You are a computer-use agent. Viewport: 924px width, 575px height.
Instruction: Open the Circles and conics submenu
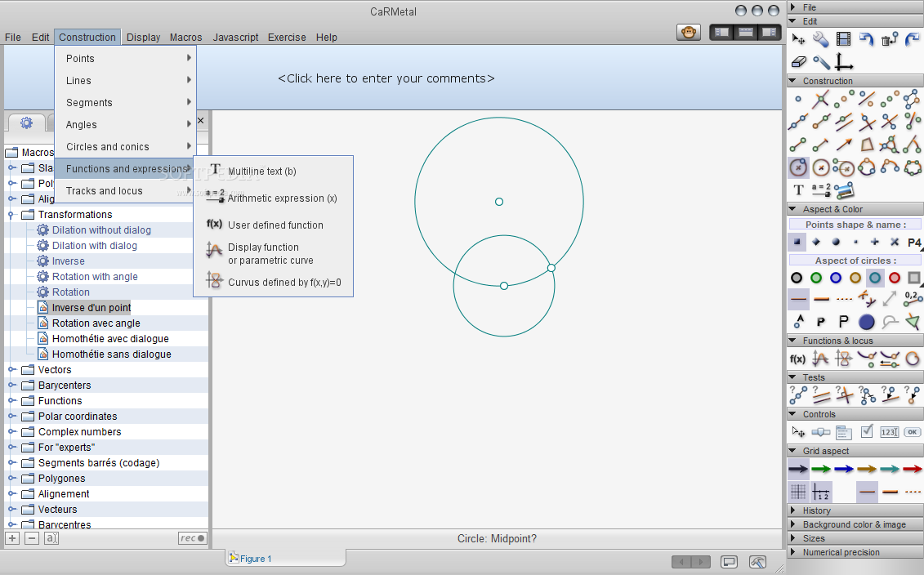click(126, 147)
